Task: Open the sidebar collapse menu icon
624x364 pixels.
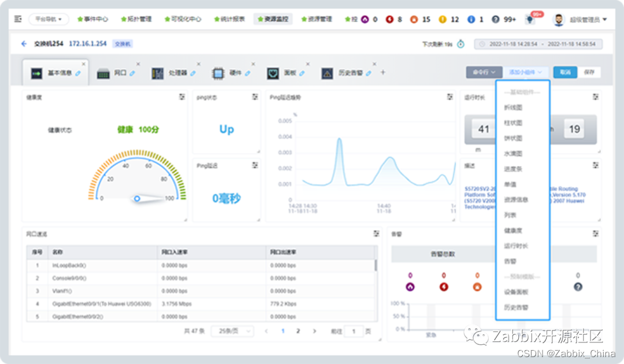Action: (x=18, y=18)
